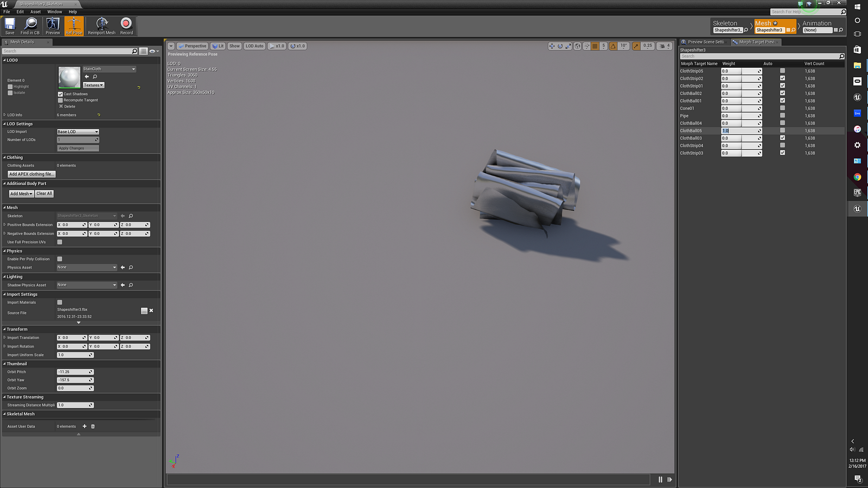Toggle scale snapping icon in viewport
This screenshot has width=868, height=488.
pyautogui.click(x=636, y=46)
